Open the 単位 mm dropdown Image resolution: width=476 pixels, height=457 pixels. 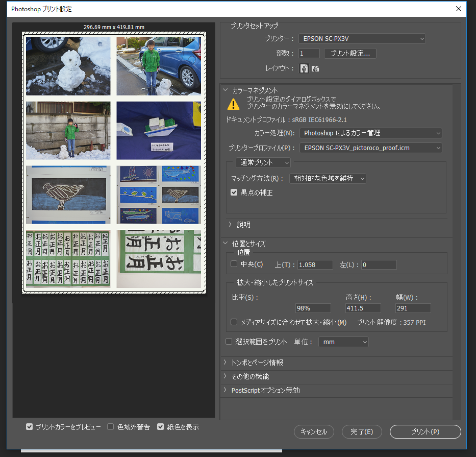(344, 342)
